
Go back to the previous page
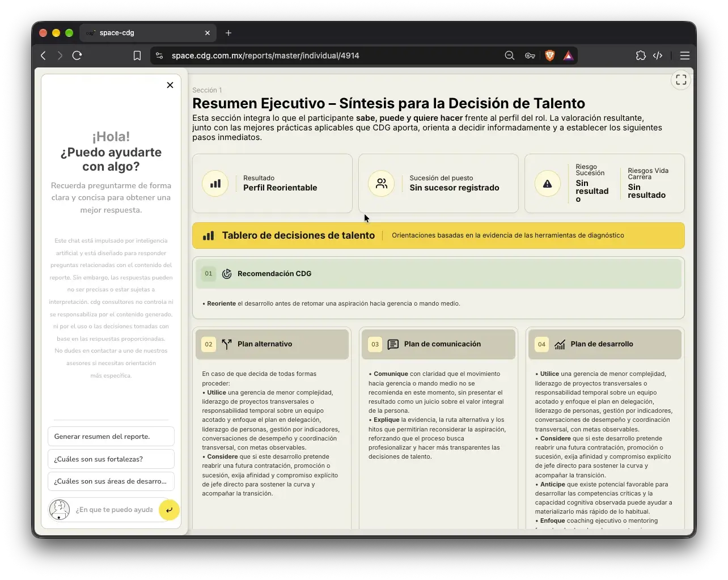point(43,56)
